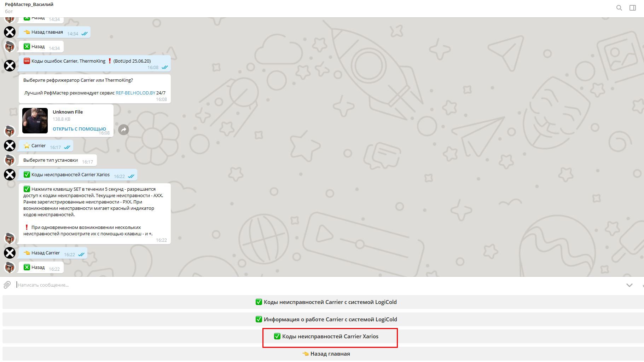Image resolution: width=644 pixels, height=362 pixels.
Task: Open the Unknown File photo thumbnail
Action: (35, 121)
